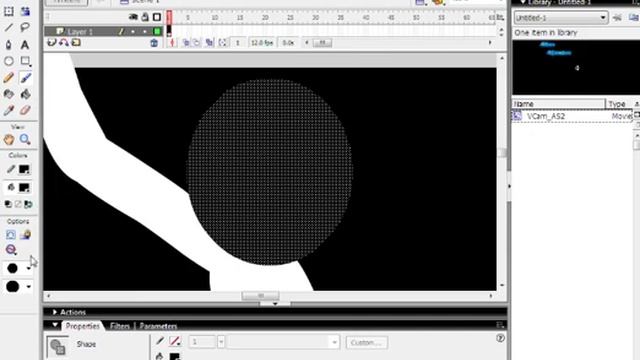Click the Insert Layer button
640x360 pixels.
51,42
